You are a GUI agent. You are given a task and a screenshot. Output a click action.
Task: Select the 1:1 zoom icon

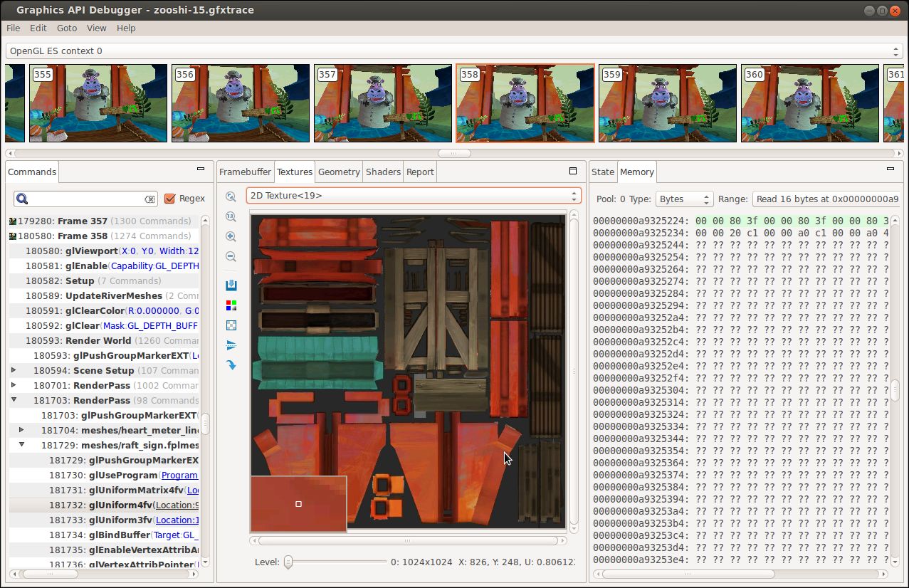click(x=231, y=217)
